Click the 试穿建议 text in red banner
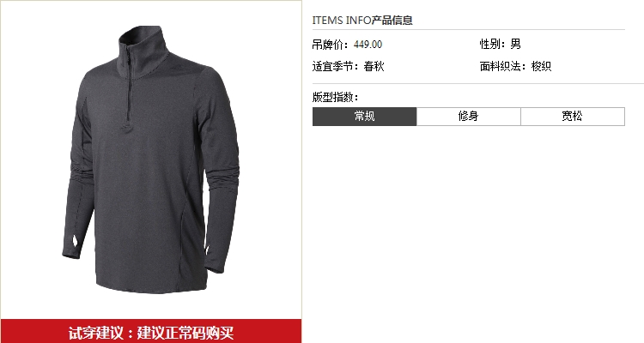 [x=95, y=333]
